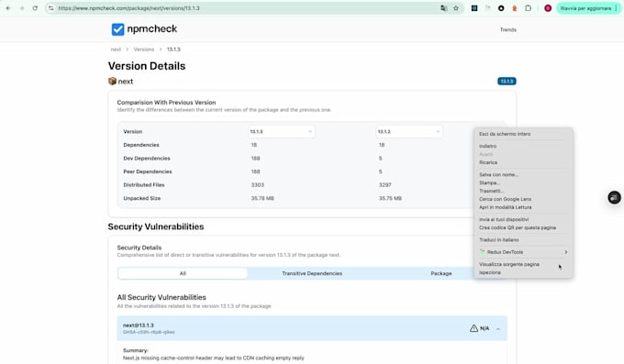The image size is (624, 364).
Task: Choose Invia ai tuoi dispositivi
Action: 504,220
